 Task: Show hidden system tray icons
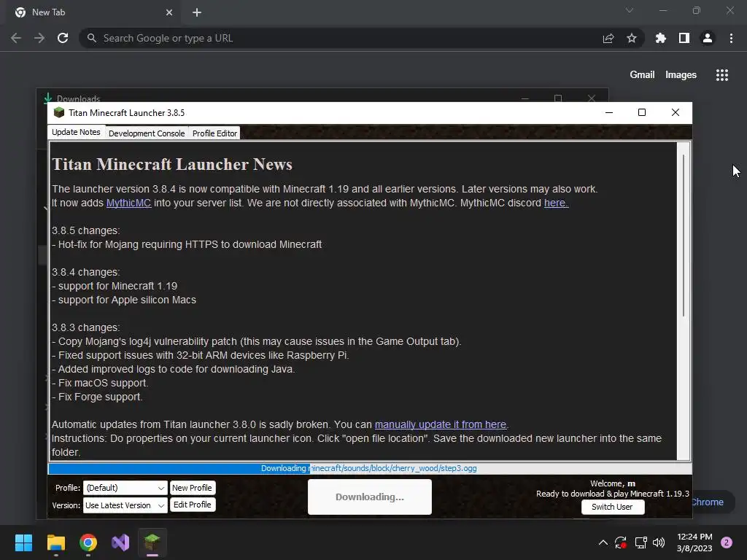point(603,542)
